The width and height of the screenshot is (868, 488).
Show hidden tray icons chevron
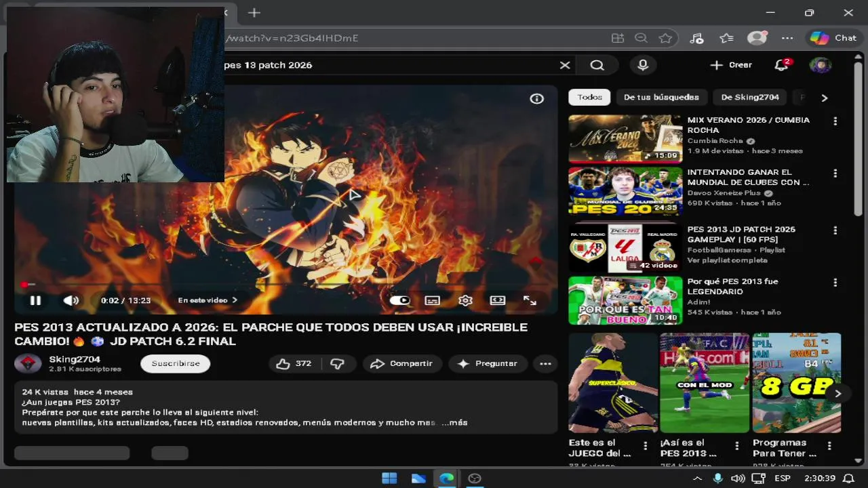click(x=697, y=479)
